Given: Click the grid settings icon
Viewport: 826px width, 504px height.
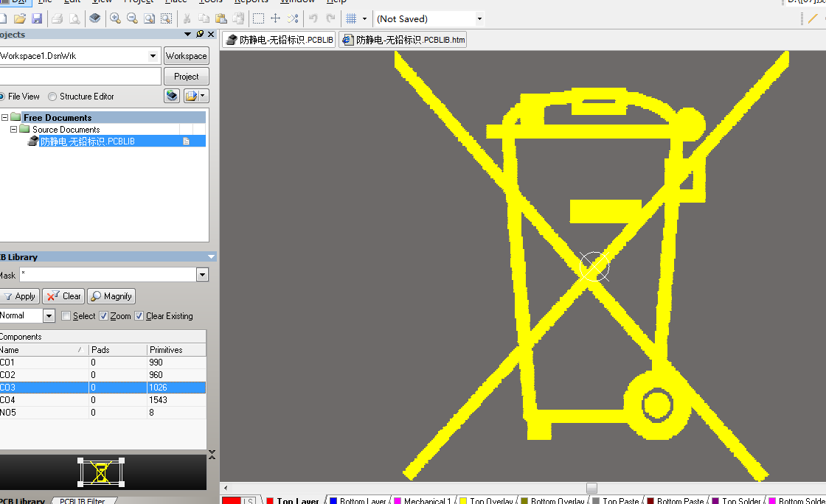Looking at the screenshot, I should click(x=351, y=19).
